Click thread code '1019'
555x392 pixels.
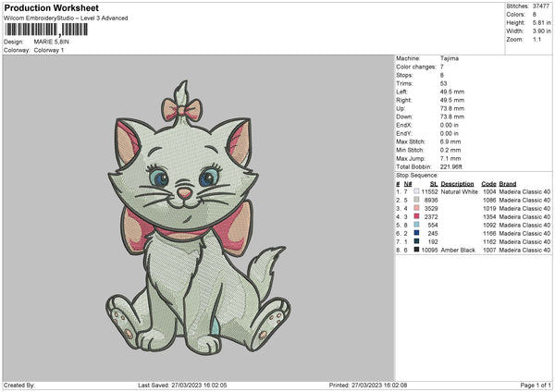click(489, 208)
